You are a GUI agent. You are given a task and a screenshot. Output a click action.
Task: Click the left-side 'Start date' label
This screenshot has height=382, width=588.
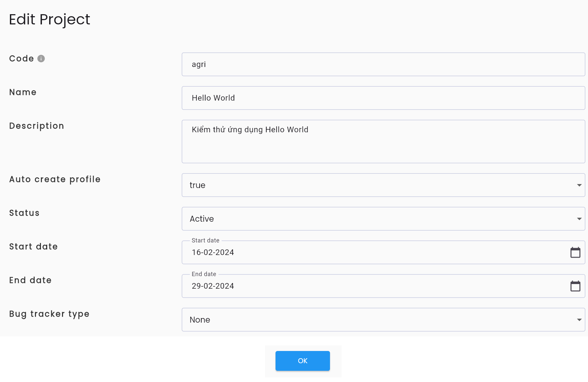point(33,246)
